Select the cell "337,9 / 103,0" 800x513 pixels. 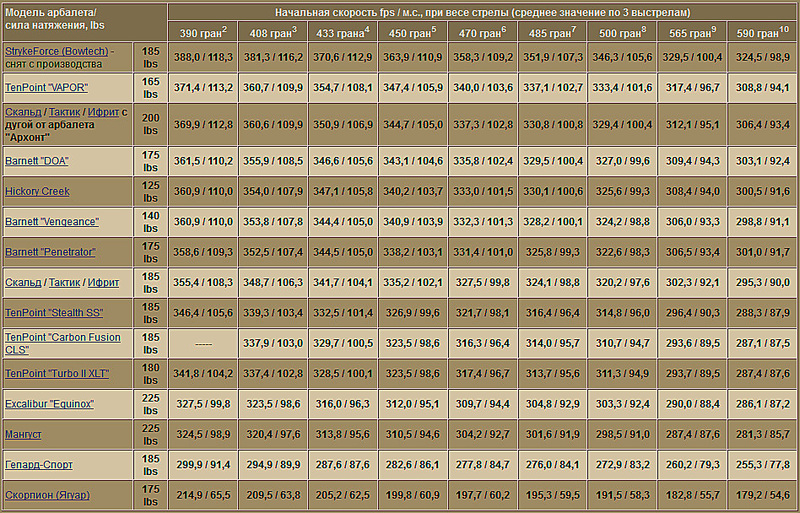pos(273,344)
